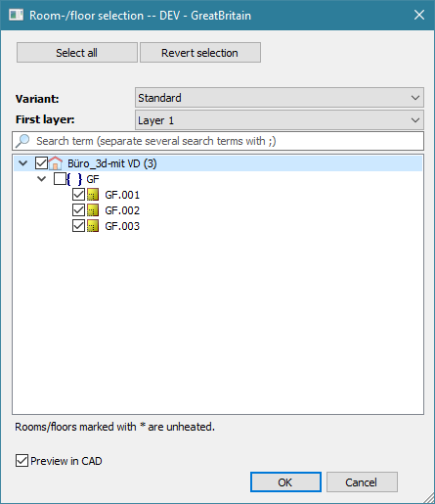435x504 pixels.
Task: Collapse the GF floor node
Action: coord(42,179)
